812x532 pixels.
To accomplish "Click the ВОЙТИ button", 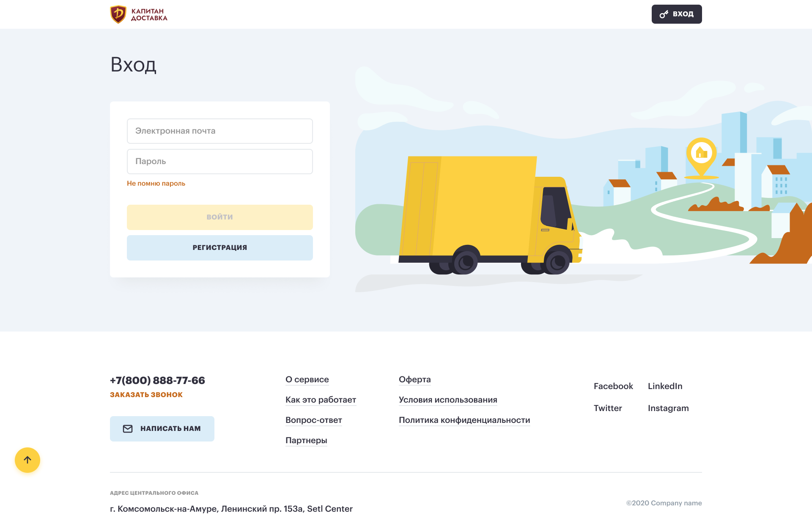I will (220, 217).
